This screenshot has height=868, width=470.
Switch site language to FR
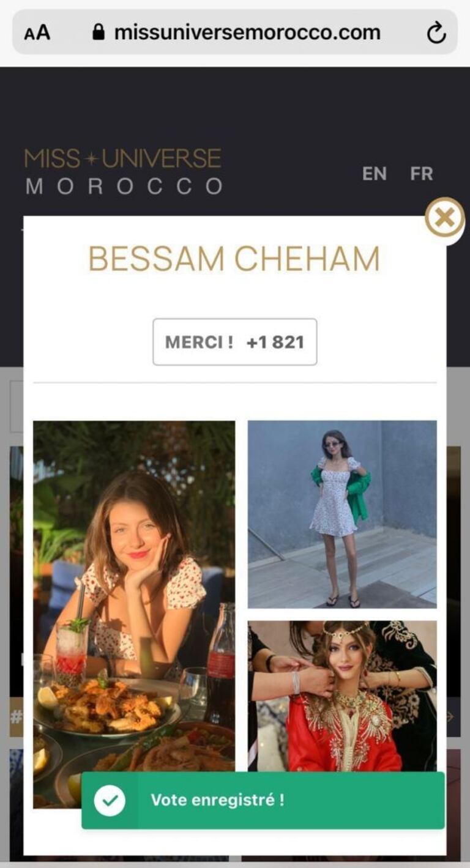pos(422,174)
